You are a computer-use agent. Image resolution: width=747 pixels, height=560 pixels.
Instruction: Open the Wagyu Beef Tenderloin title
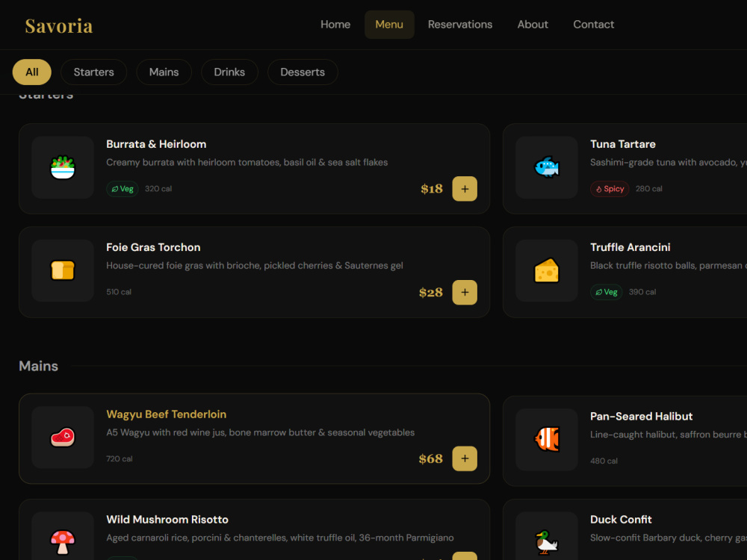[167, 414]
